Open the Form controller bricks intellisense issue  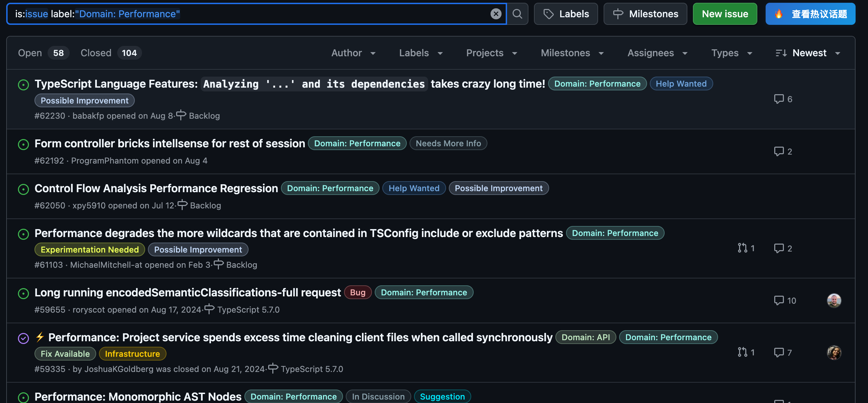point(170,144)
